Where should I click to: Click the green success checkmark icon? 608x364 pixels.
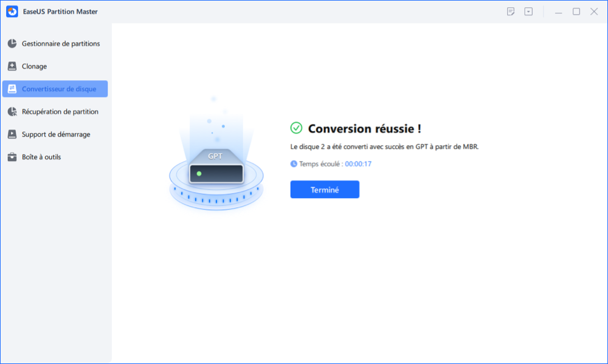point(296,128)
